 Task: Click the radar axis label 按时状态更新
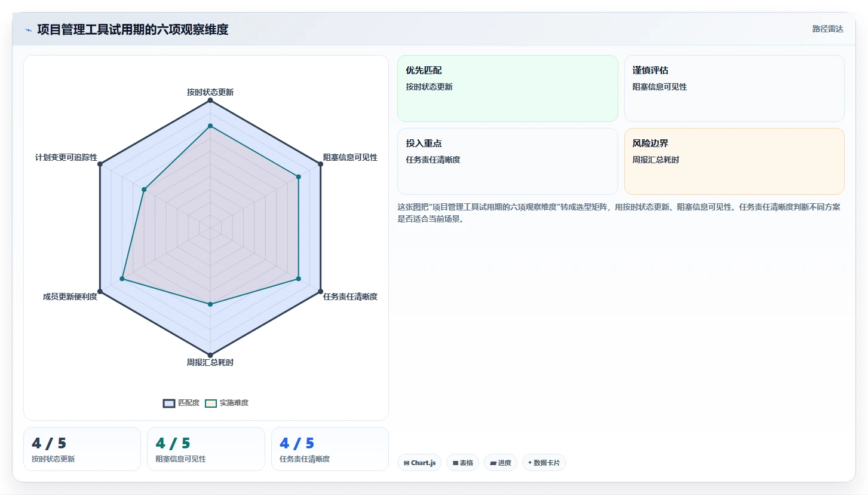point(210,92)
